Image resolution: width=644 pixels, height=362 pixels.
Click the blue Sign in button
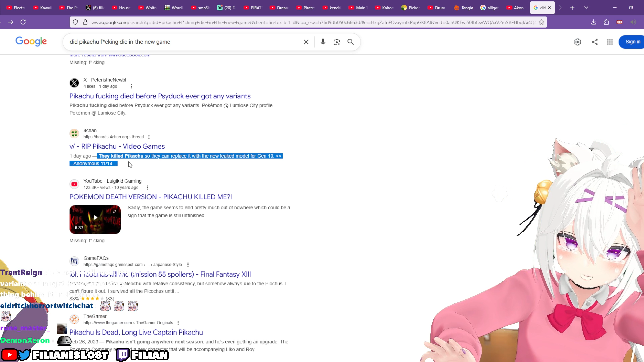[632, 42]
